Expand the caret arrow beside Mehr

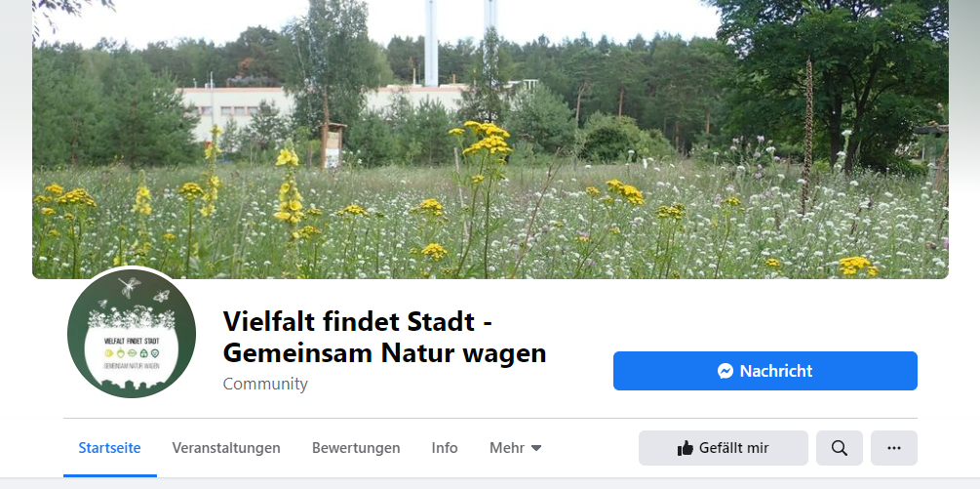(x=535, y=448)
